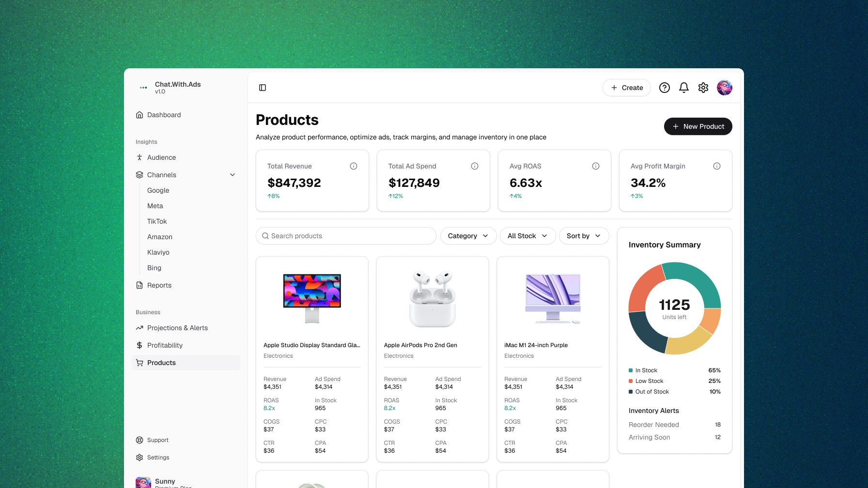
Task: Click 'Apple AirPods Pro 2nd Gen' title
Action: (x=420, y=345)
